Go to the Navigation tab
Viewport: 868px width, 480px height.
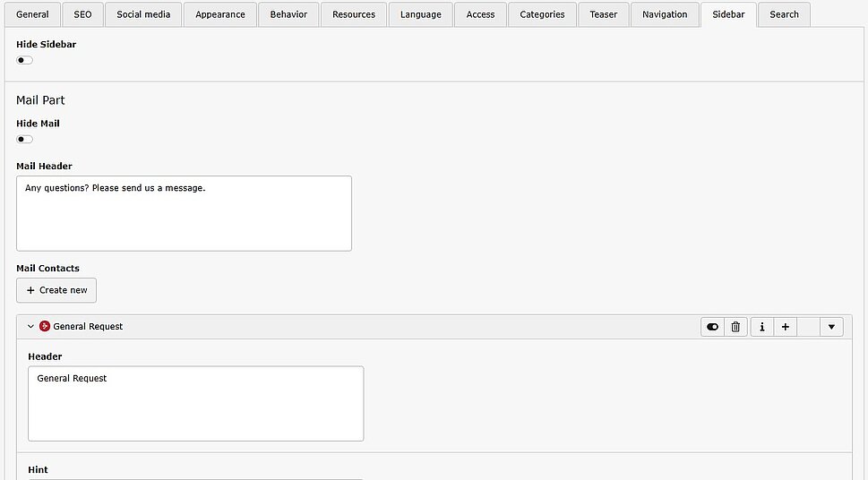[x=665, y=14]
